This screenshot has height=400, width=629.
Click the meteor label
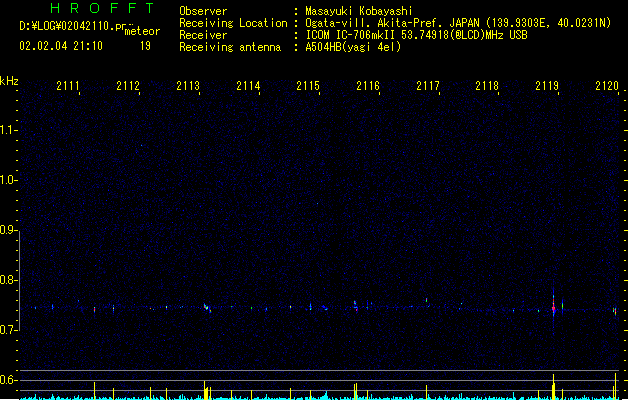pos(142,31)
